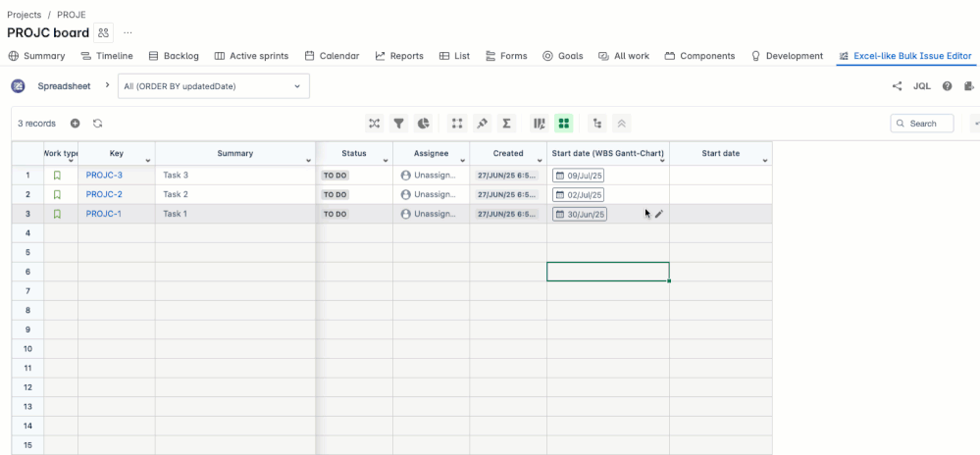The width and height of the screenshot is (980, 455).
Task: Click the pencil edit icon in the PROJC-1 row
Action: click(659, 214)
